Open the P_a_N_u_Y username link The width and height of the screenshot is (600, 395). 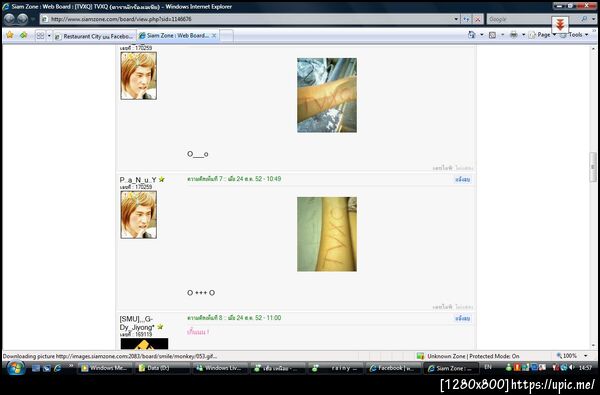coord(138,180)
